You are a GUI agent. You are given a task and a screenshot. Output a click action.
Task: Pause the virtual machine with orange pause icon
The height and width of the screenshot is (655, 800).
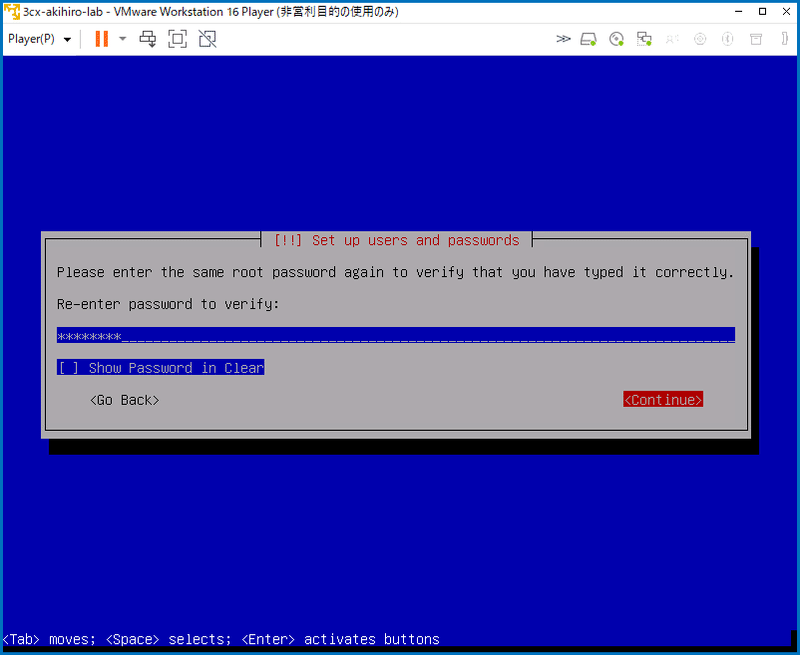pos(102,39)
